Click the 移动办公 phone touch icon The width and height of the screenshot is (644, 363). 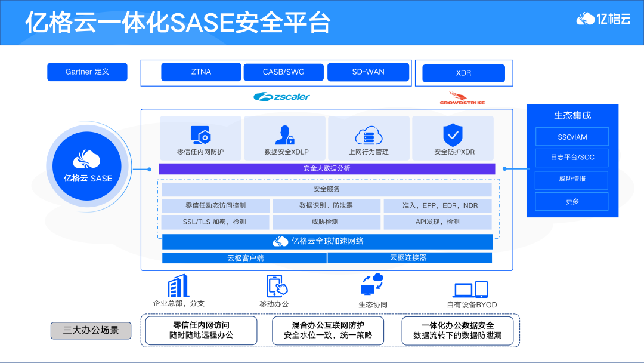(277, 286)
